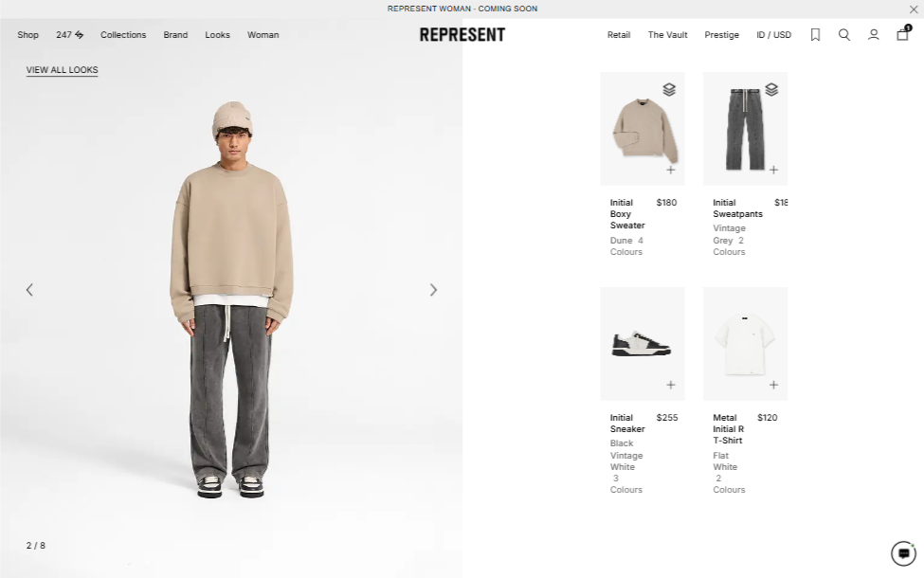Add Initial Sneaker with plus icon
This screenshot has width=924, height=578.
click(671, 385)
